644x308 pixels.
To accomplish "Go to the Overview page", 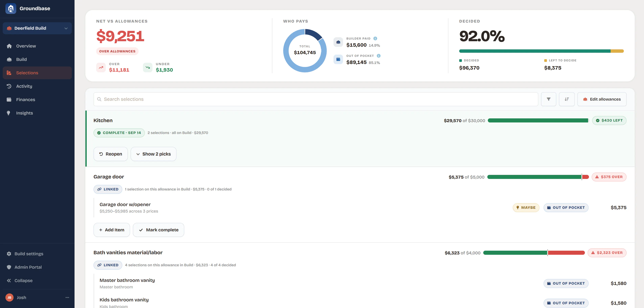I will point(37,46).
